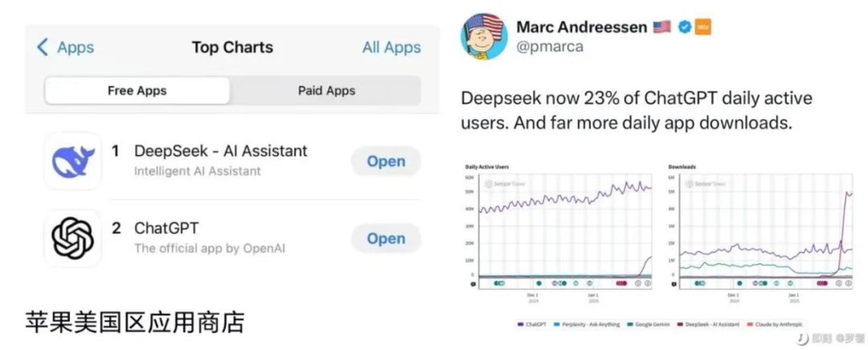Tap the ChatGPT knot logo icon
Viewport: 868px width, 350px height.
pyautogui.click(x=73, y=239)
